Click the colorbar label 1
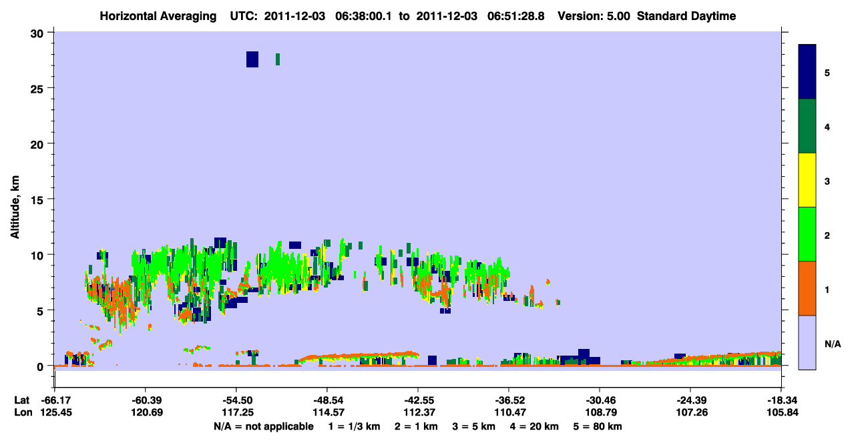 827,290
